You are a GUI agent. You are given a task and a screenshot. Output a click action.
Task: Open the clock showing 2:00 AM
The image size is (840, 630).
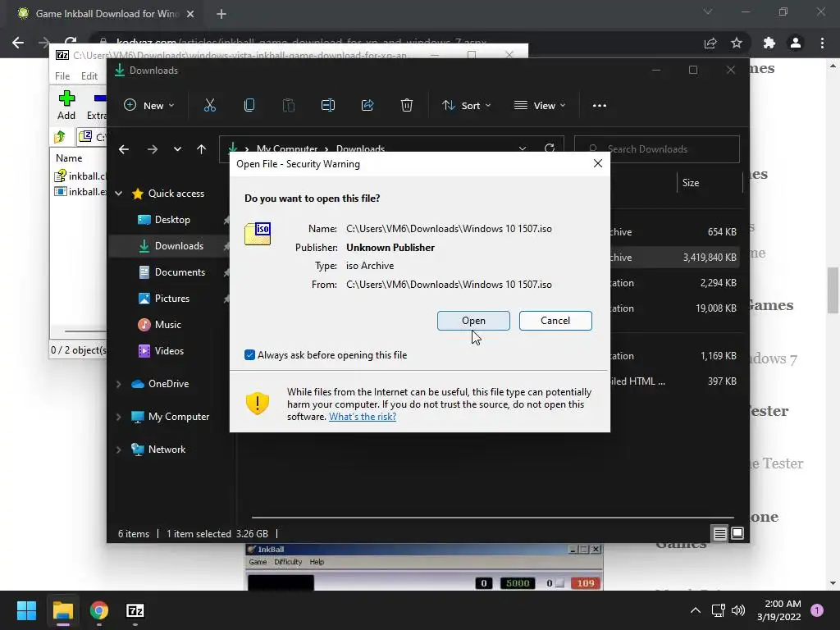(779, 610)
